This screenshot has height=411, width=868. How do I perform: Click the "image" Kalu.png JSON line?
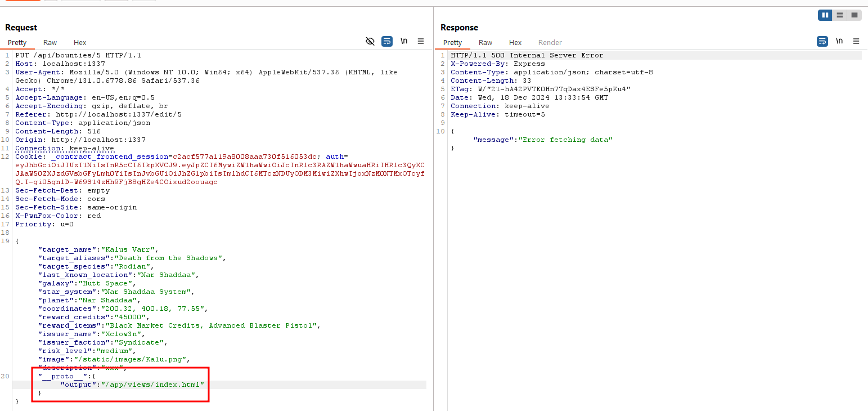[x=114, y=359]
